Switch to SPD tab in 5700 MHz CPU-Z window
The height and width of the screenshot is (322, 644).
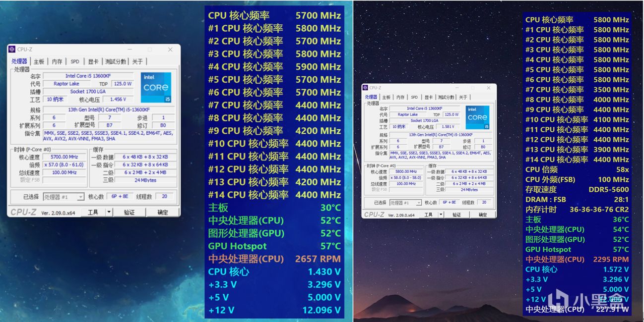[x=74, y=61]
